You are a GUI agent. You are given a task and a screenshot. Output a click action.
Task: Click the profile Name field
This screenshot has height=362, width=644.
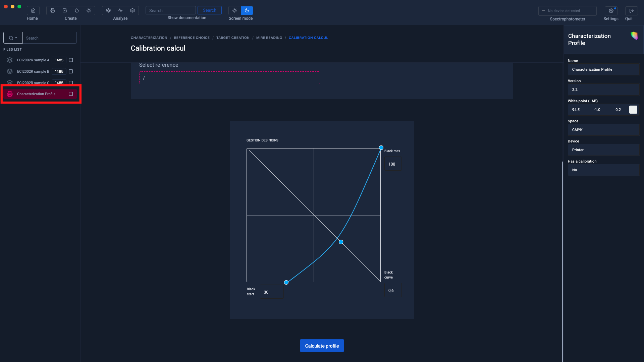point(603,69)
